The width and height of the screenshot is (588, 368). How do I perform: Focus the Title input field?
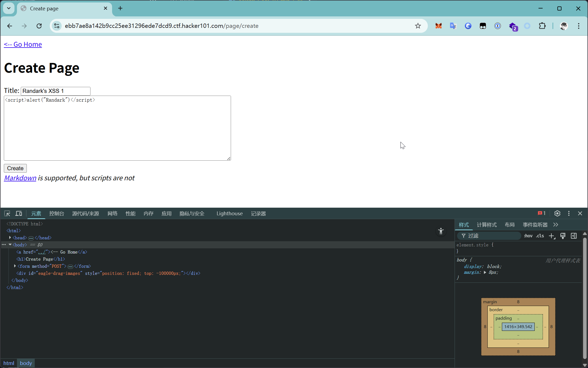click(x=55, y=91)
